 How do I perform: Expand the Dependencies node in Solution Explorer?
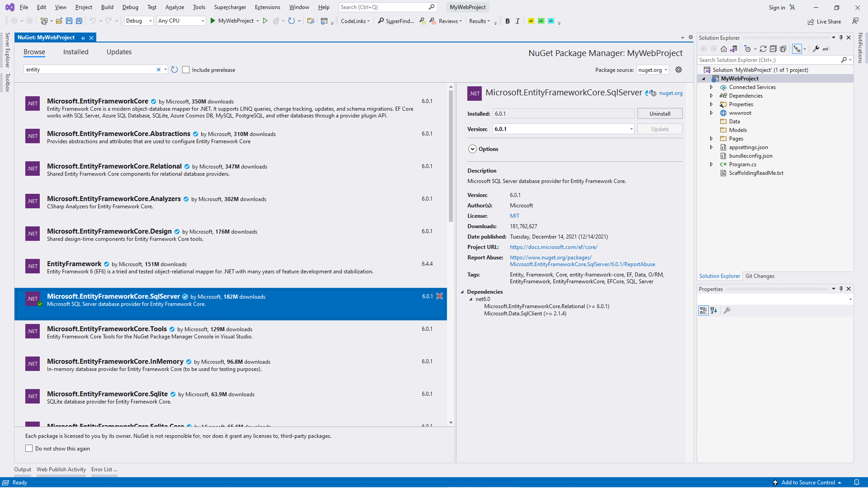tap(711, 96)
